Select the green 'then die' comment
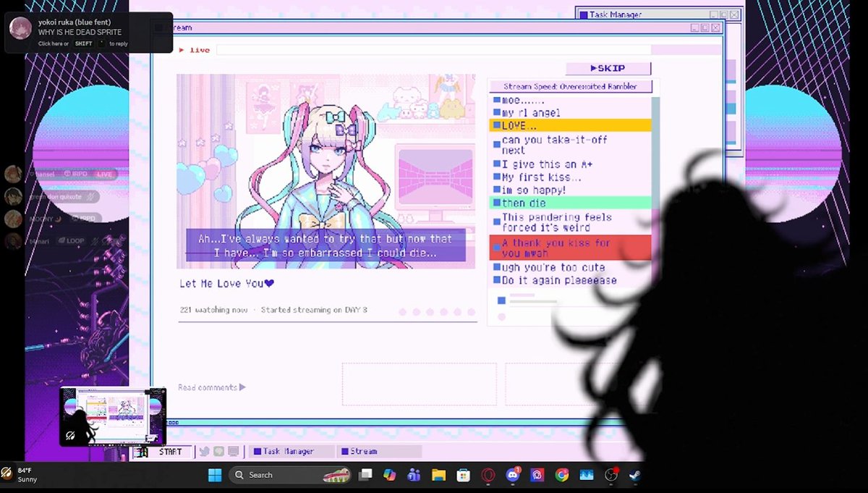This screenshot has width=868, height=493. [570, 203]
